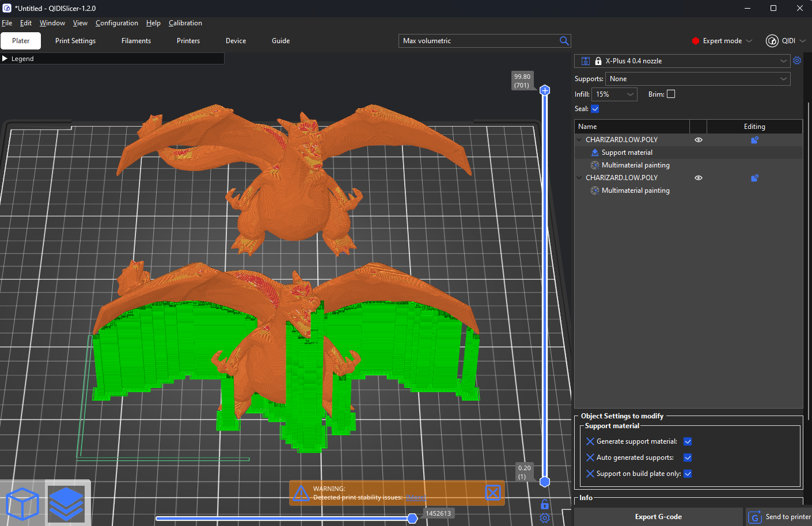
Task: Click Send to printer button
Action: click(779, 517)
